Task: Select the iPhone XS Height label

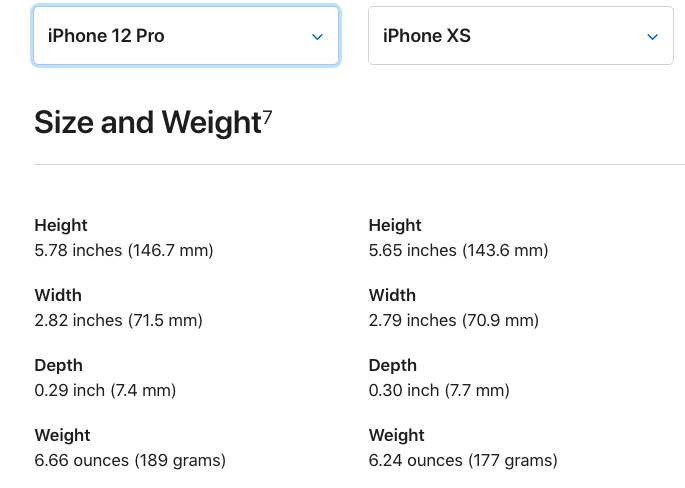Action: [x=395, y=225]
